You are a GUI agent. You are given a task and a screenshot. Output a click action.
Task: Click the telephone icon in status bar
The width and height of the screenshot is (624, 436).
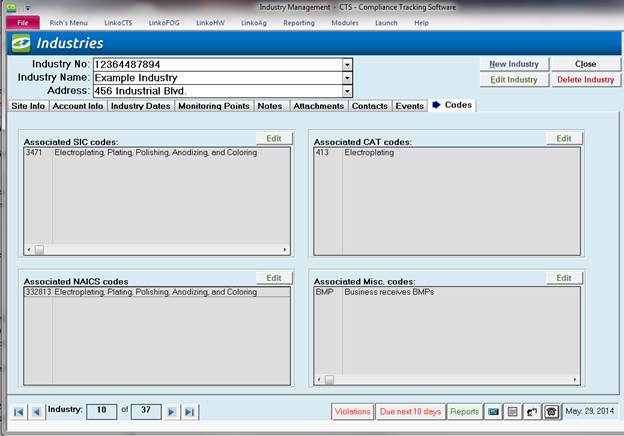click(550, 411)
